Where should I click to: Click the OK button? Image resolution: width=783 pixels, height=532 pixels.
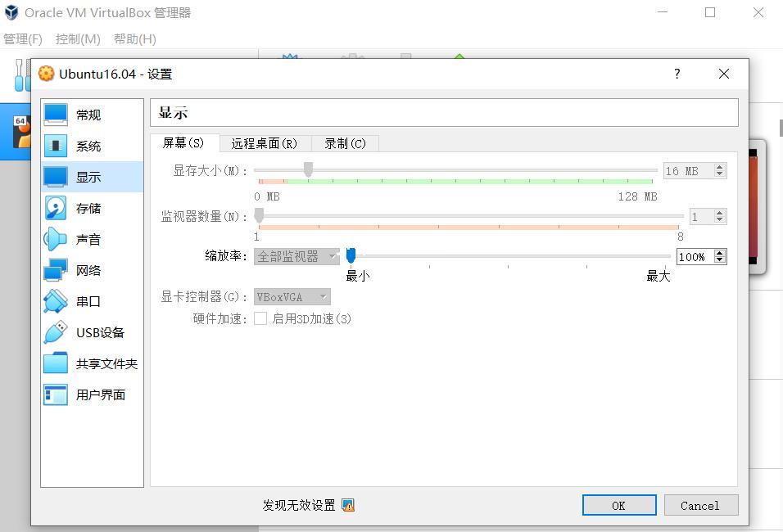(618, 505)
